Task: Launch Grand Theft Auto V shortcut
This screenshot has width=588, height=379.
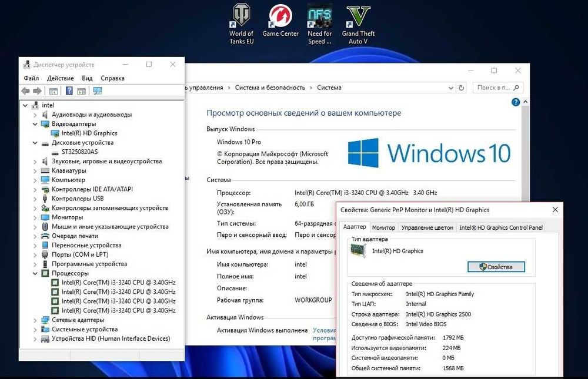Action: [358, 24]
